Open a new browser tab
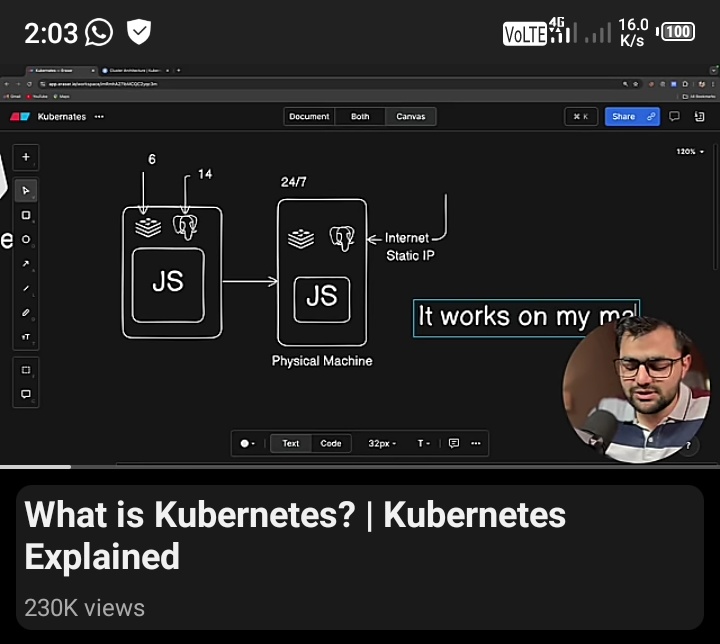The image size is (720, 644). pyautogui.click(x=179, y=70)
